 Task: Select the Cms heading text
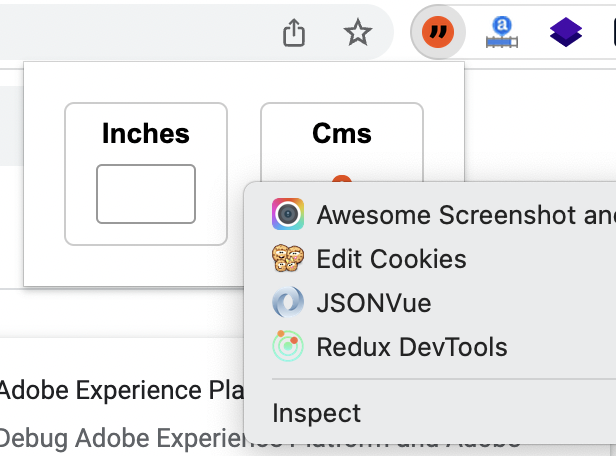click(342, 134)
